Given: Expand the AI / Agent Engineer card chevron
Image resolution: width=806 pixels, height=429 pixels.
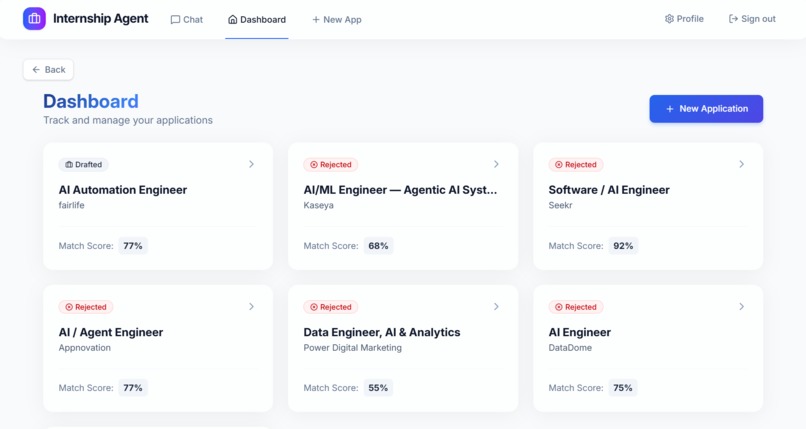Looking at the screenshot, I should (x=251, y=306).
